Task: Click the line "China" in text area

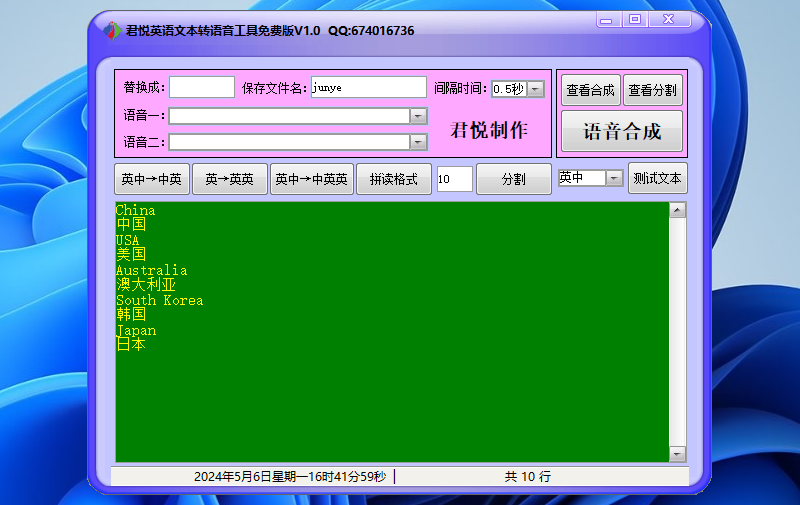Action: click(x=135, y=210)
